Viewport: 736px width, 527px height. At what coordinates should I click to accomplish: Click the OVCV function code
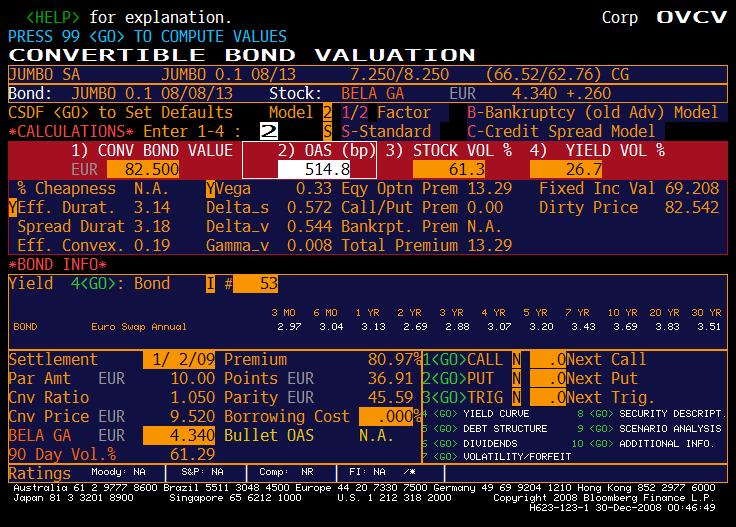(x=692, y=17)
